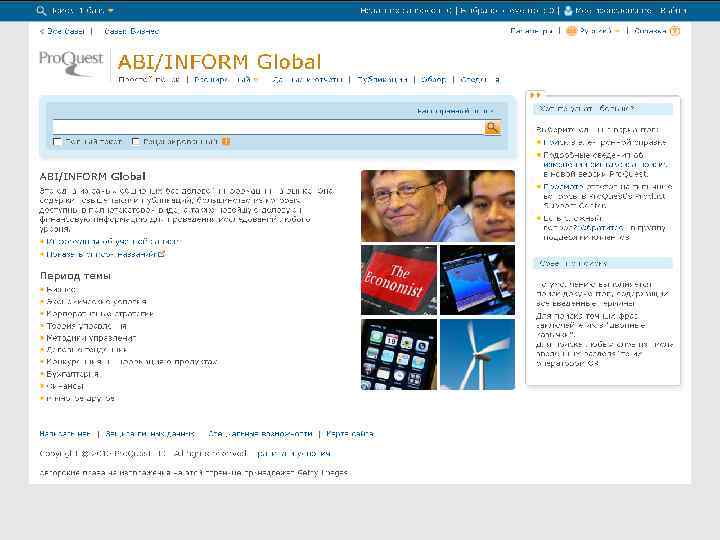Open Recent searches link in top bar
The image size is (720, 540).
click(x=406, y=10)
